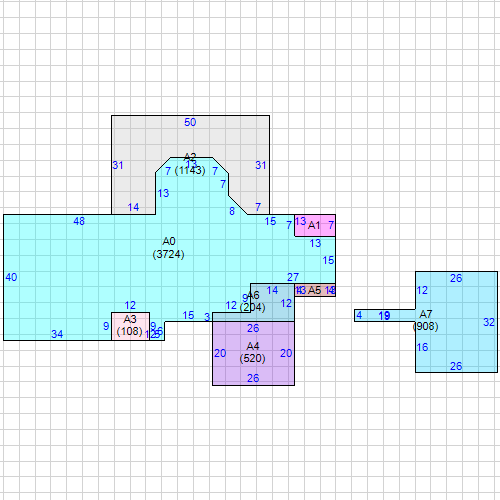The image size is (500, 500).
Task: Click the 34 dimension along A0's bottom edge
Action: 57,334
